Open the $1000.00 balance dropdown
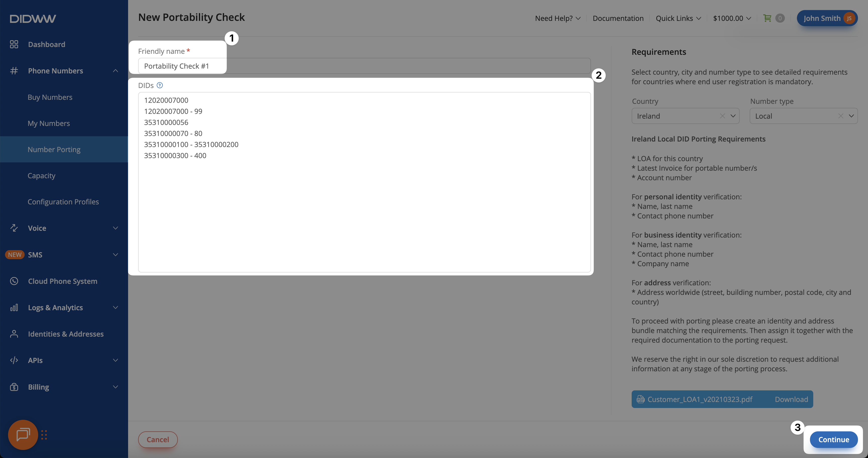The image size is (868, 458). 732,18
